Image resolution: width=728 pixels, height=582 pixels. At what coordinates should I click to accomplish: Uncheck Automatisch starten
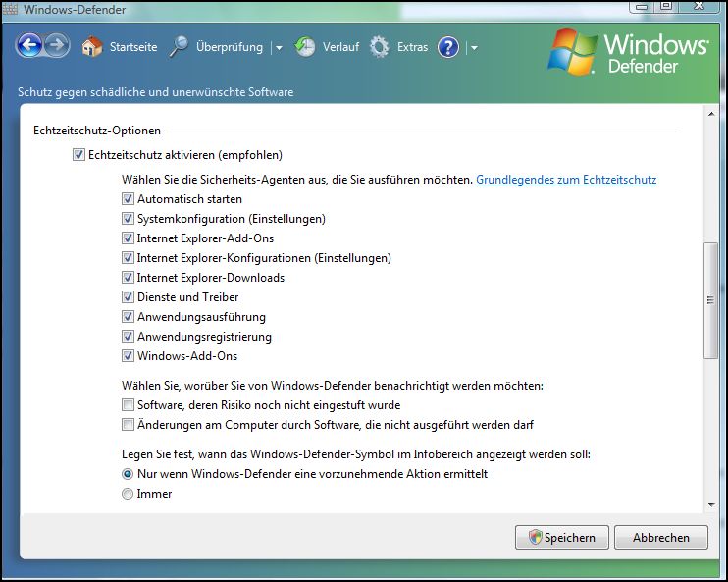click(128, 199)
